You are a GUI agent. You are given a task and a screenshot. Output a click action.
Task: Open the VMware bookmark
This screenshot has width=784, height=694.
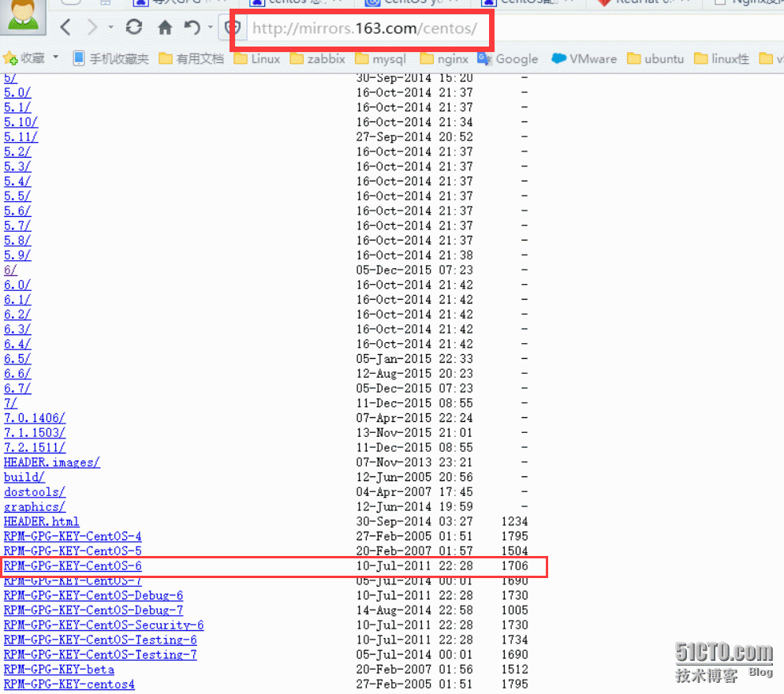pyautogui.click(x=584, y=59)
